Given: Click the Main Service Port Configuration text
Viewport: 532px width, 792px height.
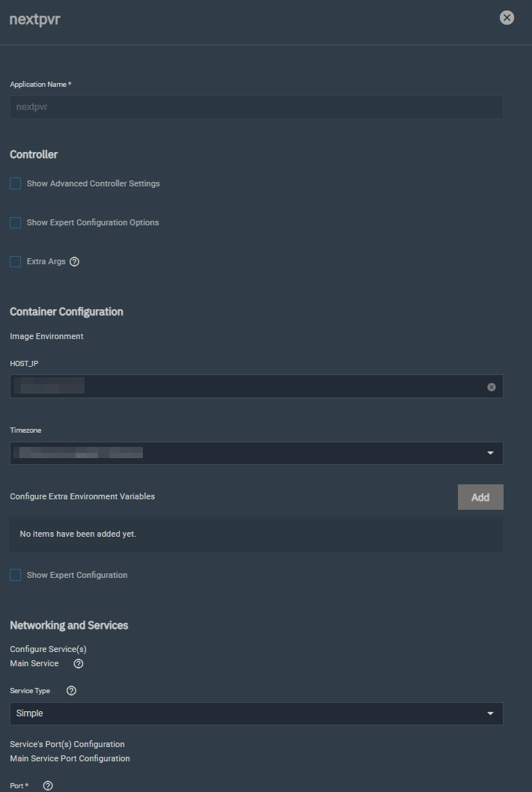Looking at the screenshot, I should coord(70,758).
